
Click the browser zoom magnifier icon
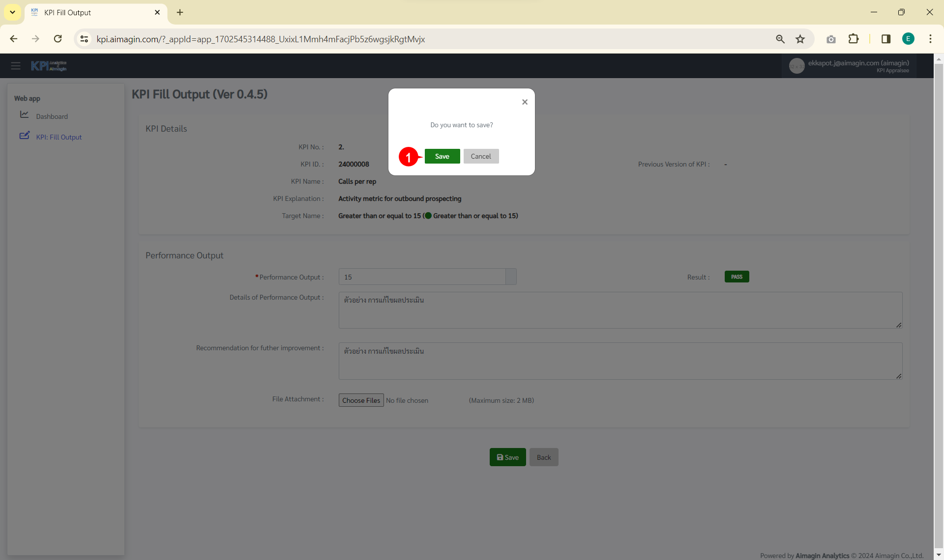tap(780, 39)
